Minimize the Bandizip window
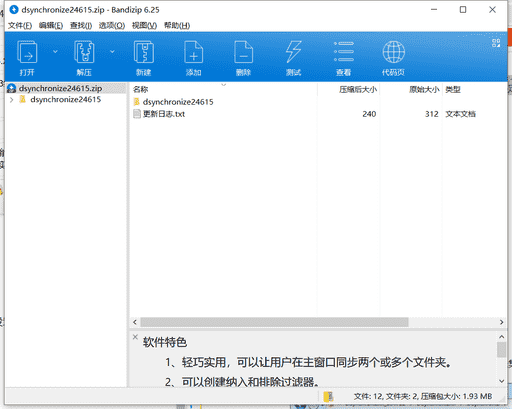The image size is (512, 409). click(x=434, y=10)
